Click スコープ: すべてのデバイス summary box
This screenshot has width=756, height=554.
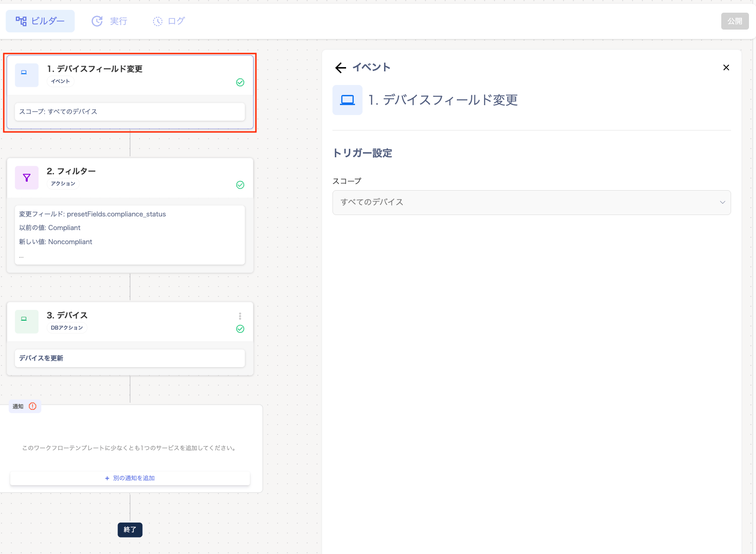(130, 112)
